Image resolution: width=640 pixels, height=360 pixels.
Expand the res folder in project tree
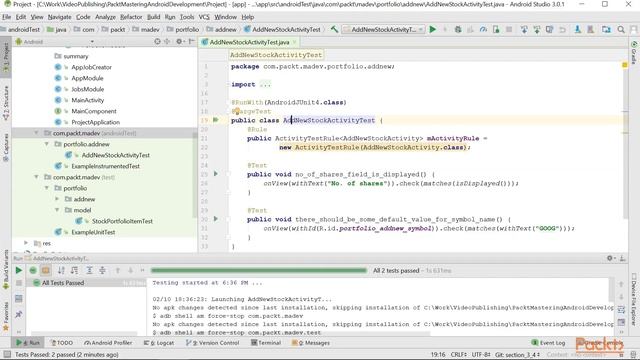coord(26,243)
